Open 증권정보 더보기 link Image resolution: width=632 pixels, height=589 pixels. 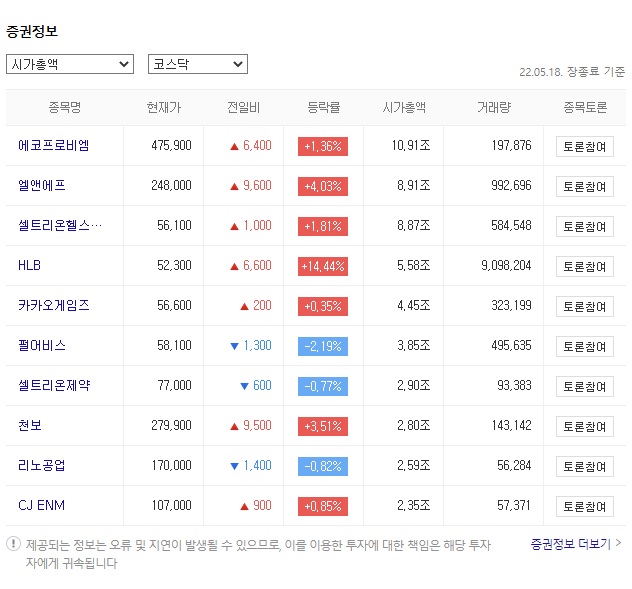click(576, 544)
